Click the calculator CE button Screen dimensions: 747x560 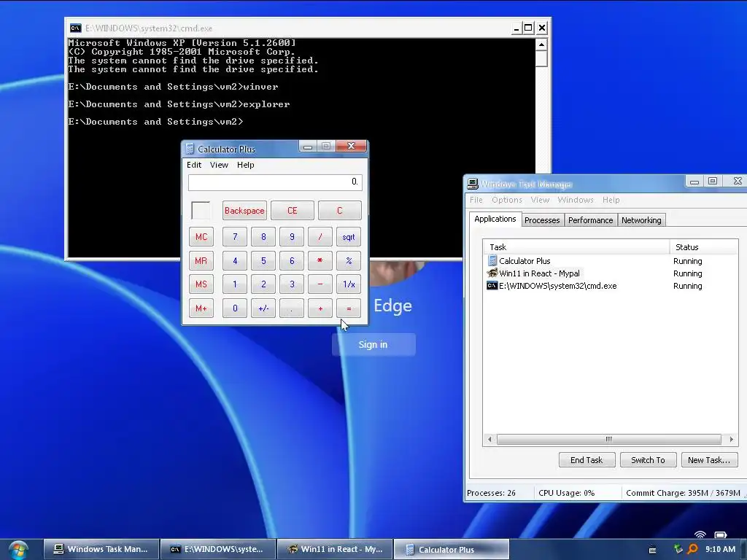tap(292, 211)
